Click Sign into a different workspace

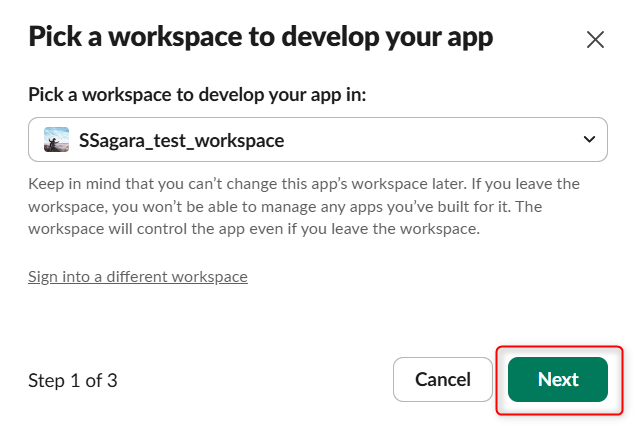tap(138, 276)
